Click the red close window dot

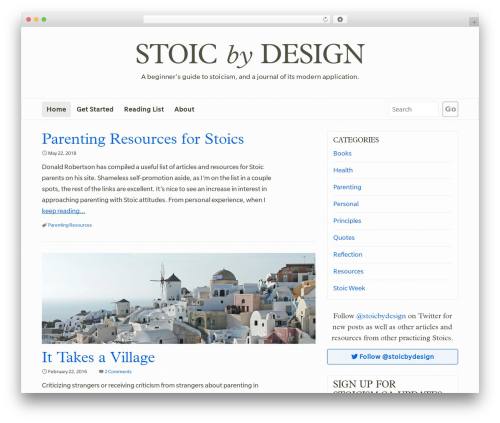(x=29, y=20)
